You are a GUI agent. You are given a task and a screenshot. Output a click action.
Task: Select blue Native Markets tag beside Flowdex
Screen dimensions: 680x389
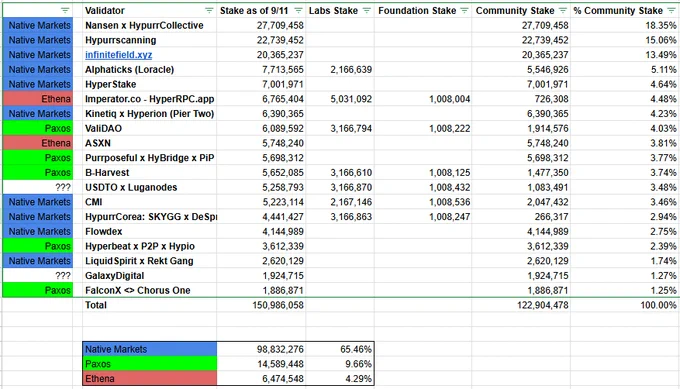[38, 232]
